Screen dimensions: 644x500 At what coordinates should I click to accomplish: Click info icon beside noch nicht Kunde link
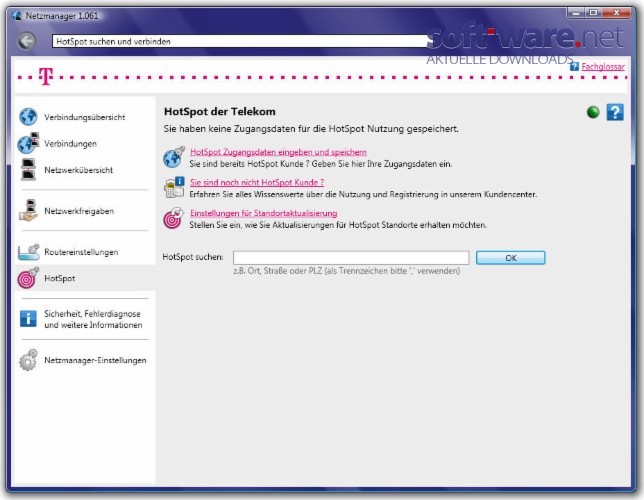point(174,188)
